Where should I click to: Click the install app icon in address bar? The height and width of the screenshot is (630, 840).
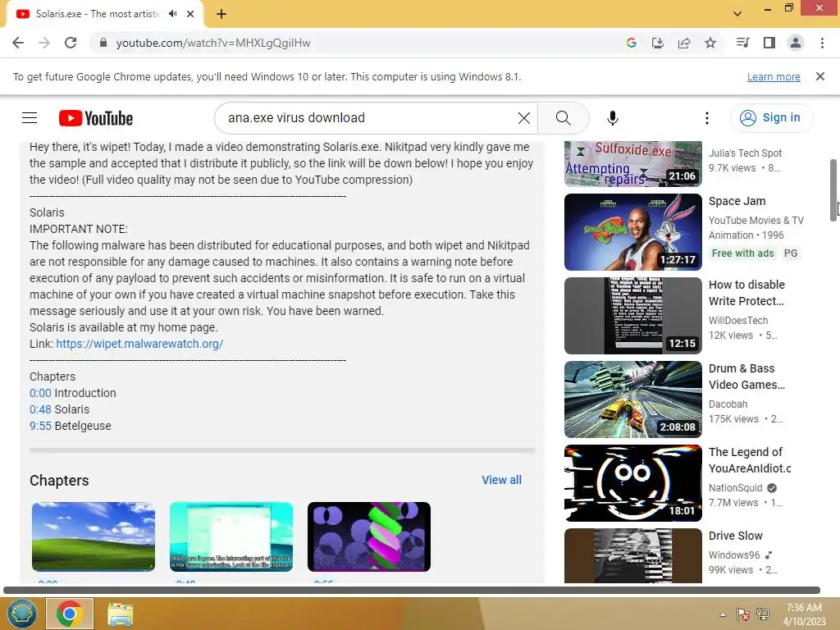[657, 43]
